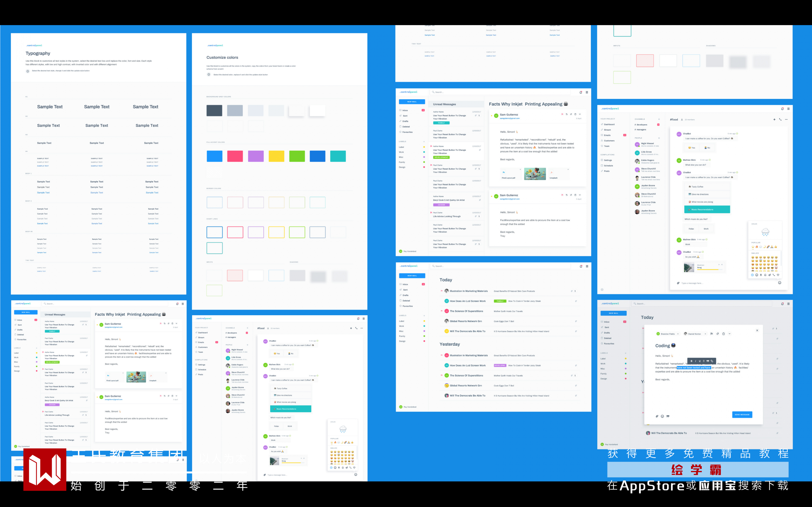Click Bold in the text formatting popup
Screen dimensions: 812x507
click(692, 361)
